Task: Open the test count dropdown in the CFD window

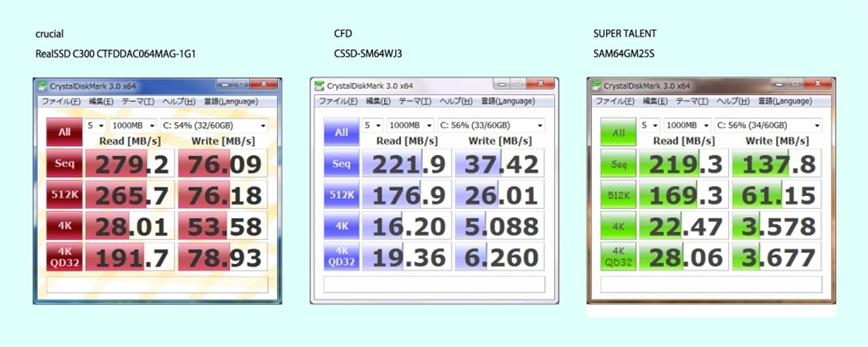Action: pyautogui.click(x=373, y=126)
